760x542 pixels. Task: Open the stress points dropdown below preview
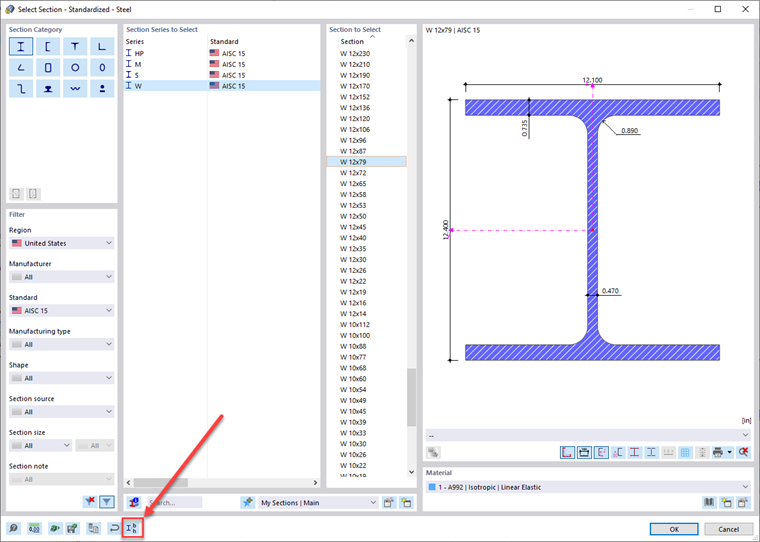(588, 435)
